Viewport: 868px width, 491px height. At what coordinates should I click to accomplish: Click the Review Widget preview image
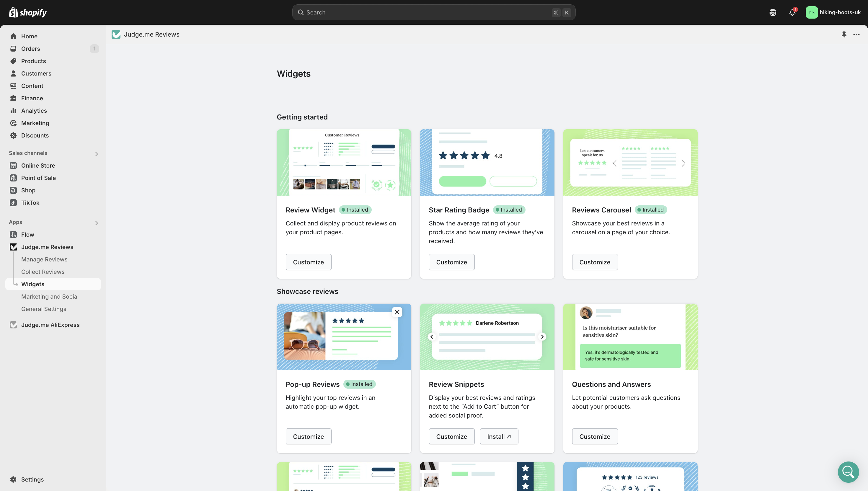click(x=344, y=162)
